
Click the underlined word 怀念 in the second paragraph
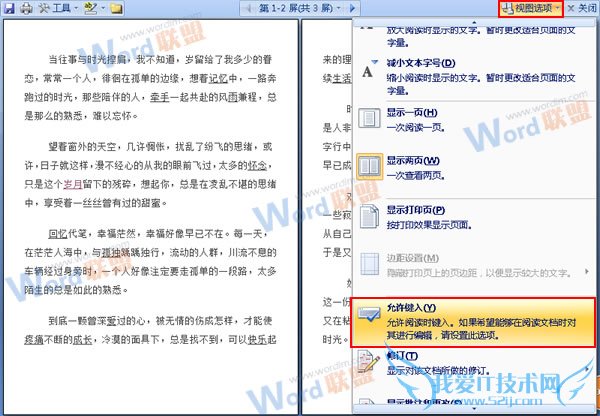(257, 165)
